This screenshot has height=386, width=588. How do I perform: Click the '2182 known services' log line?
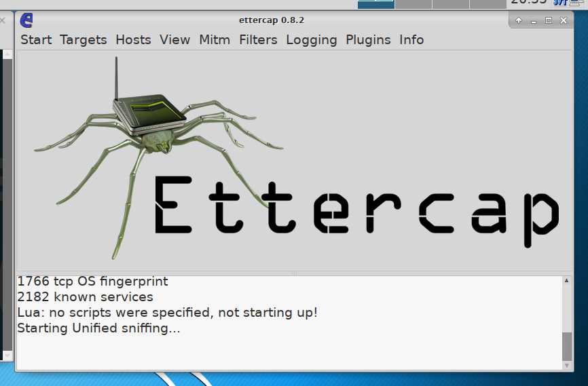click(x=85, y=297)
